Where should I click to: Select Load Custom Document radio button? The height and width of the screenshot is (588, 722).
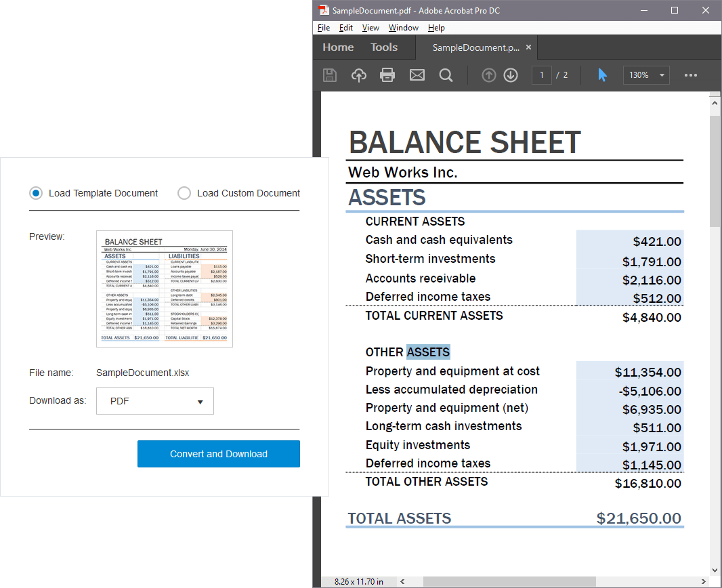(x=184, y=193)
